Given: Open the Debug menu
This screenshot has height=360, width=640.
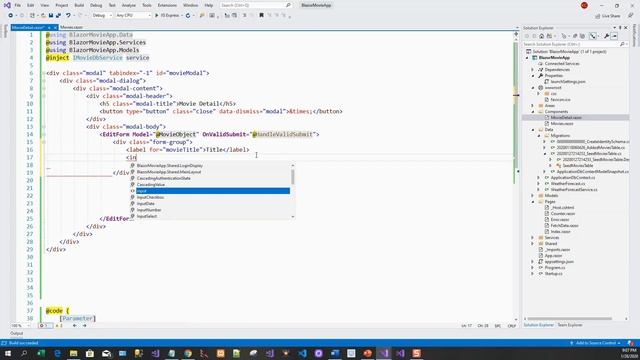Looking at the screenshot, I should click(x=96, y=5).
